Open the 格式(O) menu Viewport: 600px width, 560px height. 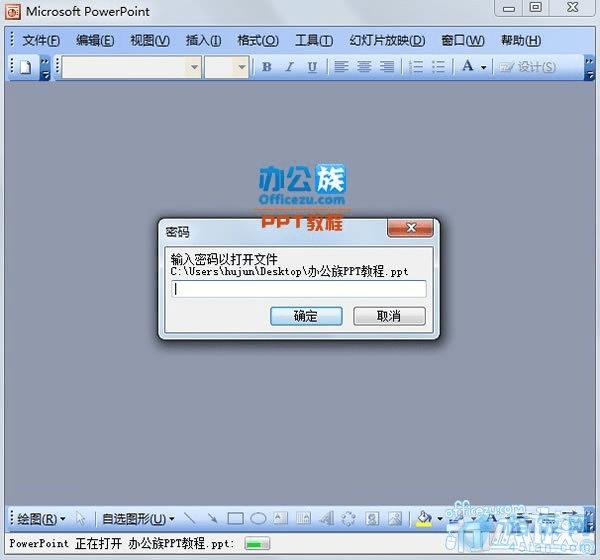point(258,40)
